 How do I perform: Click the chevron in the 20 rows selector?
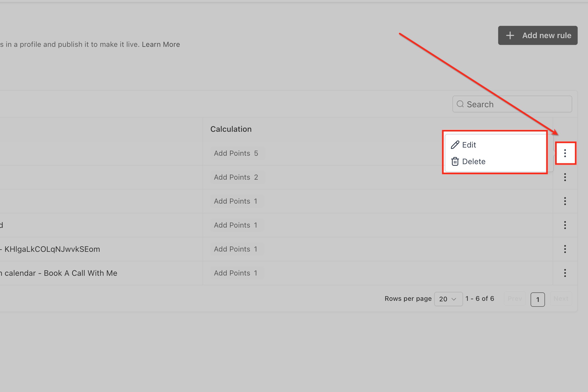[x=454, y=299]
